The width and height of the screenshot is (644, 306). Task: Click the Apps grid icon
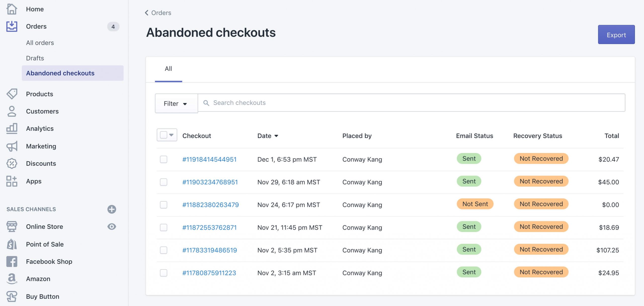tap(12, 181)
